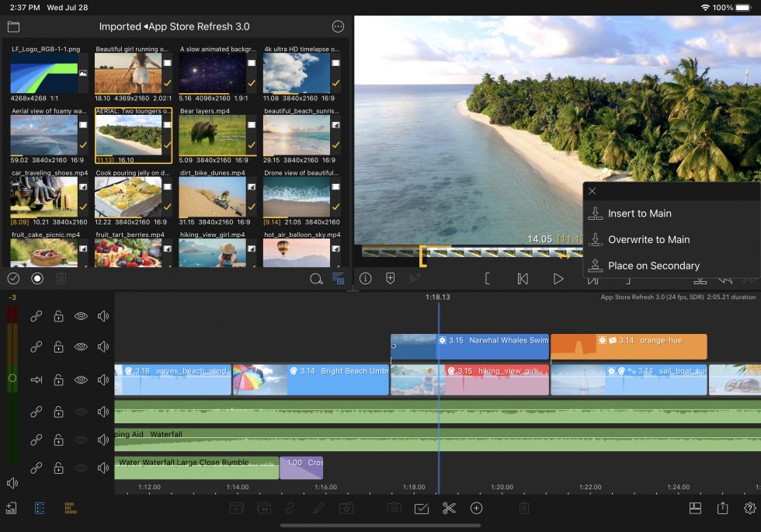The height and width of the screenshot is (532, 761).
Task: Open the layout switcher icon
Action: coord(695,508)
